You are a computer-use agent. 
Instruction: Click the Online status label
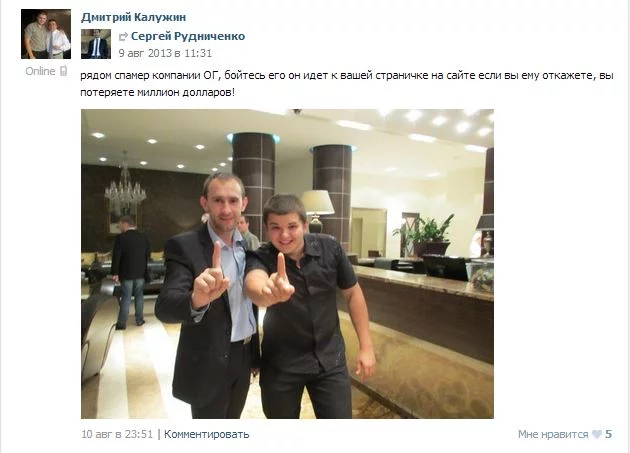(x=40, y=71)
